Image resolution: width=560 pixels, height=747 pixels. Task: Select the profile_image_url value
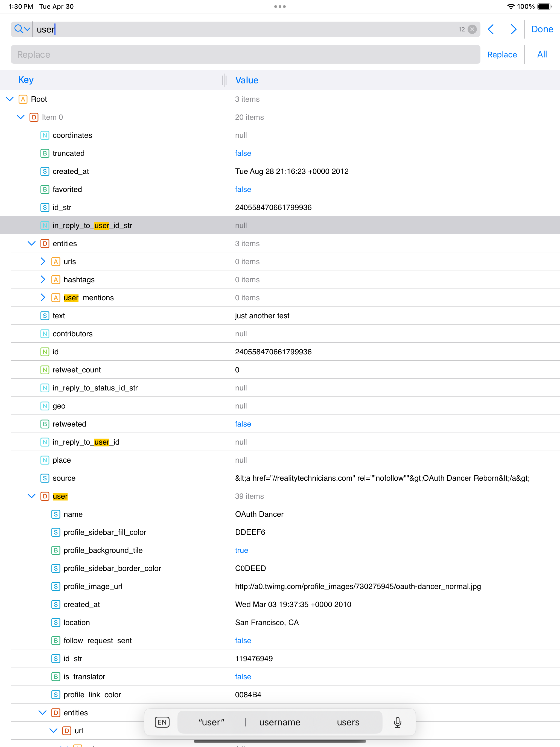[358, 586]
